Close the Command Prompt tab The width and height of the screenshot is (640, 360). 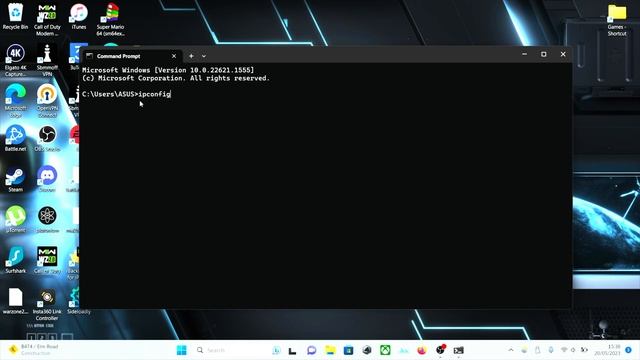click(x=174, y=56)
